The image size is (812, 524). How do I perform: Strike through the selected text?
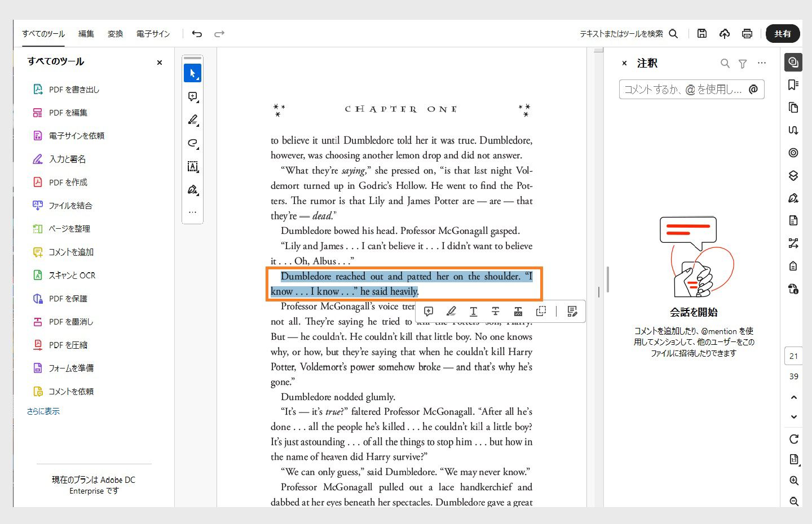(496, 311)
